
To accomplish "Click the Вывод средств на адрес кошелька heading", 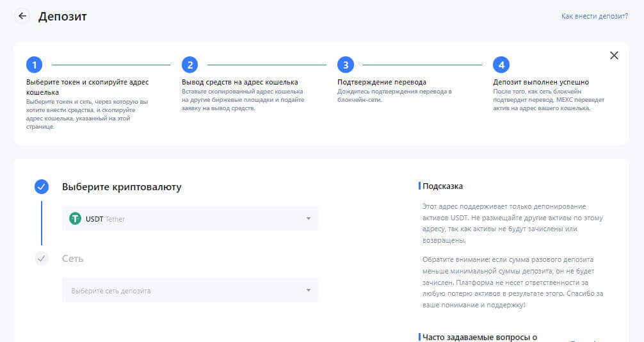I will (239, 82).
